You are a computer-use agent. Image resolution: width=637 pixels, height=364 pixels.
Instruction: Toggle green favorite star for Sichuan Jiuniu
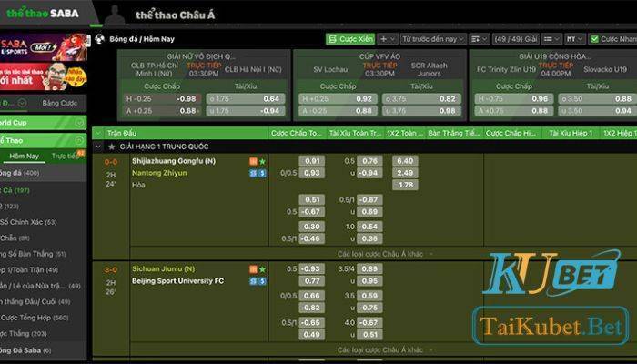[262, 269]
